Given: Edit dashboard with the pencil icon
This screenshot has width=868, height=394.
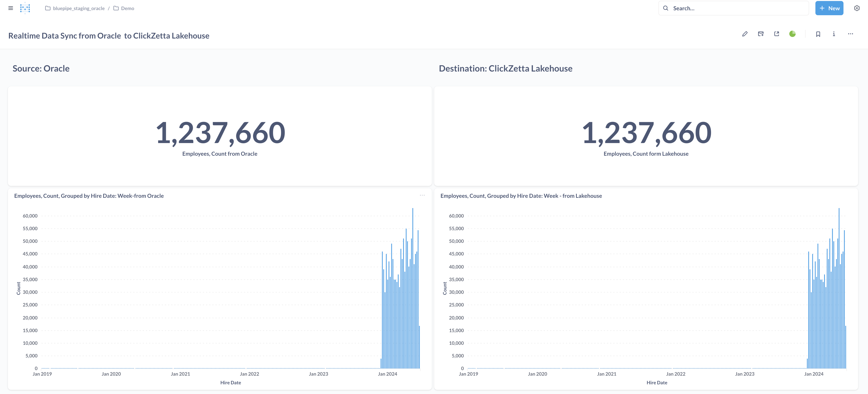Looking at the screenshot, I should [745, 34].
